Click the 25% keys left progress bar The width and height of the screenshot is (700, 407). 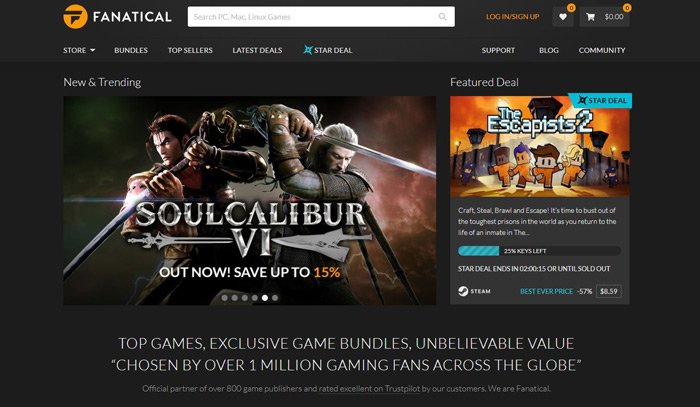(539, 251)
